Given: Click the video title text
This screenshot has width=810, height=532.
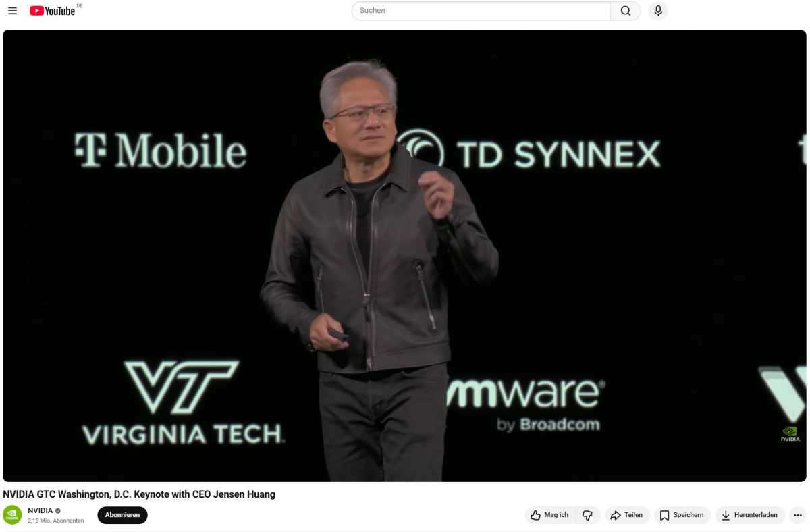Looking at the screenshot, I should pos(140,494).
